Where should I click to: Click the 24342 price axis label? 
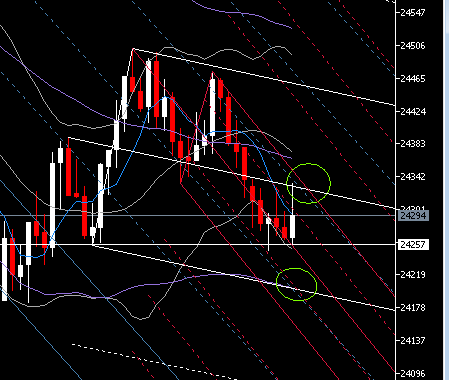tap(413, 177)
